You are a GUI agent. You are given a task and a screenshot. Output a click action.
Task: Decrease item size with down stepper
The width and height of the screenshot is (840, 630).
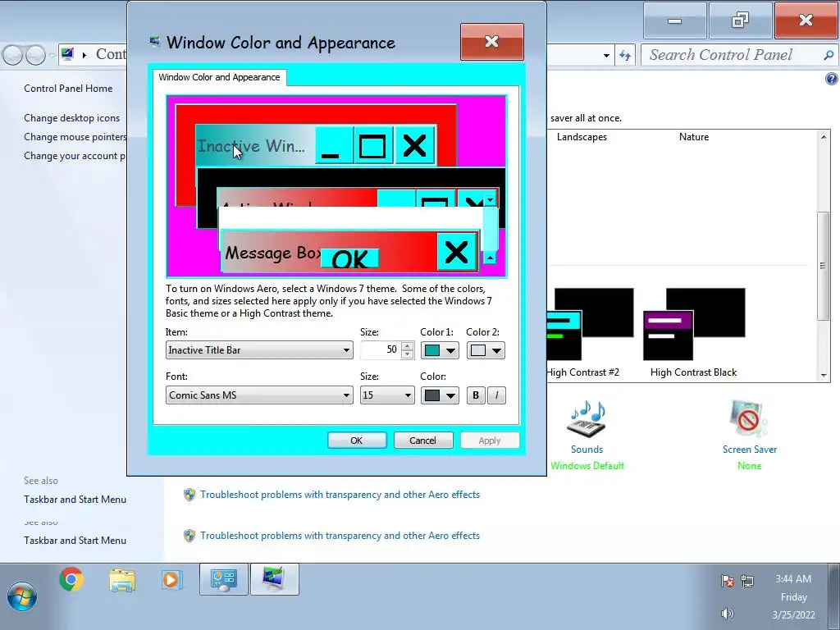click(408, 354)
